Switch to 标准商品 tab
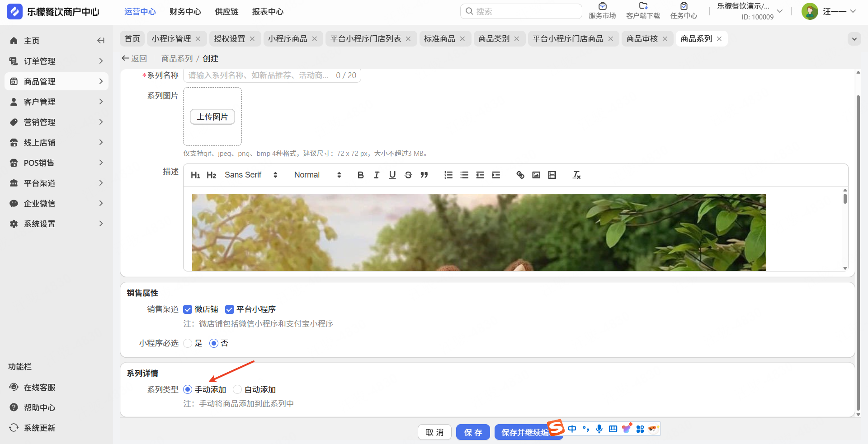The width and height of the screenshot is (868, 444). [439, 39]
